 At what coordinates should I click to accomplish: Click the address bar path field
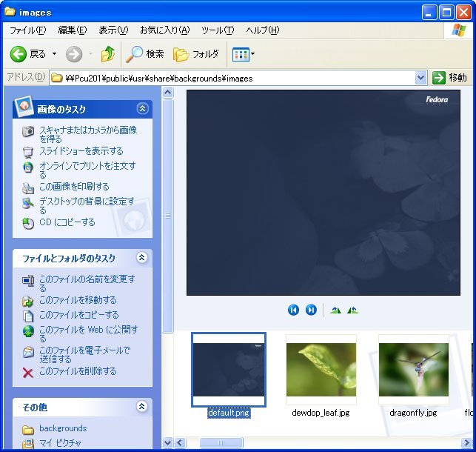pos(232,79)
